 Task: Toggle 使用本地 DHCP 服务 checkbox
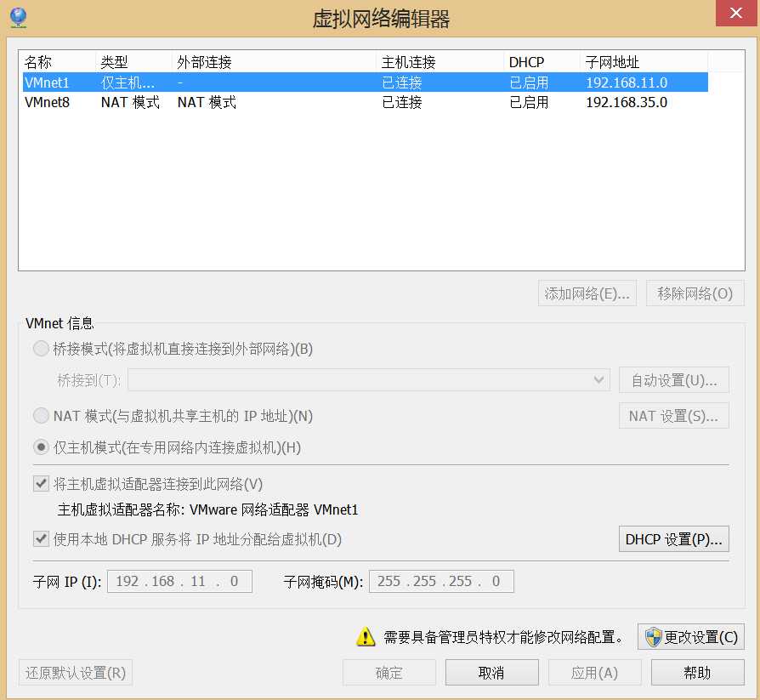tap(41, 538)
